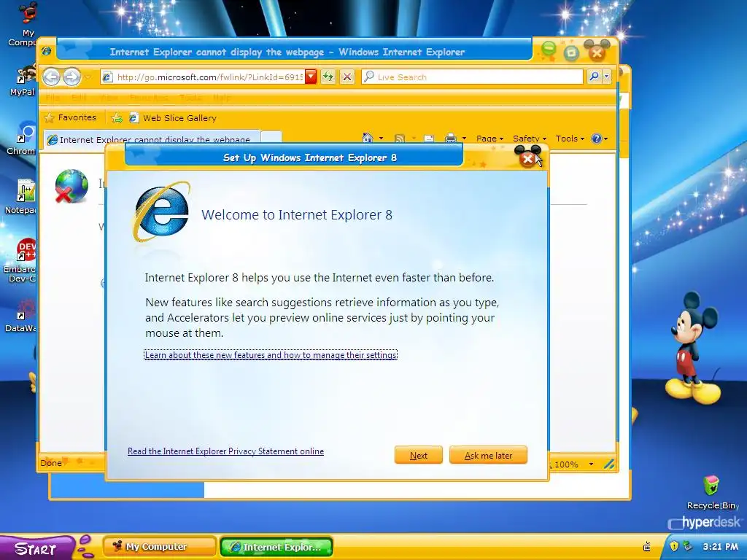Select the Notepad++ desktop shortcut
The height and width of the screenshot is (560, 747).
23,197
